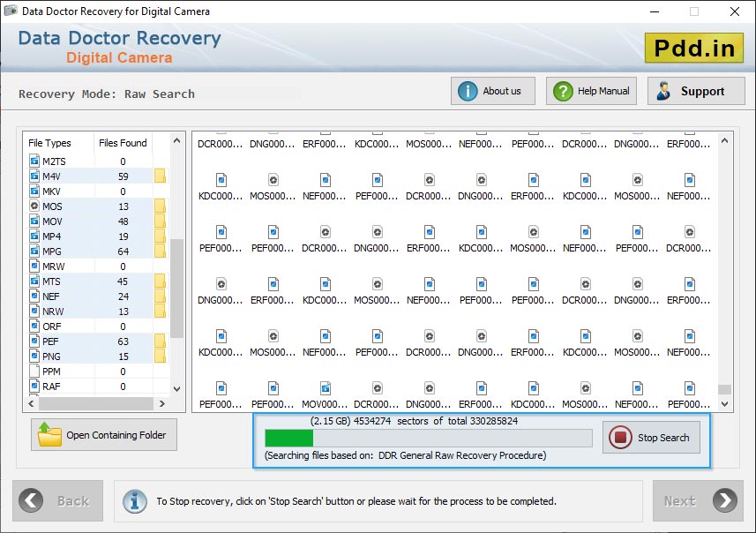756x533 pixels.
Task: Select the MP4 file type icon
Action: (x=34, y=236)
